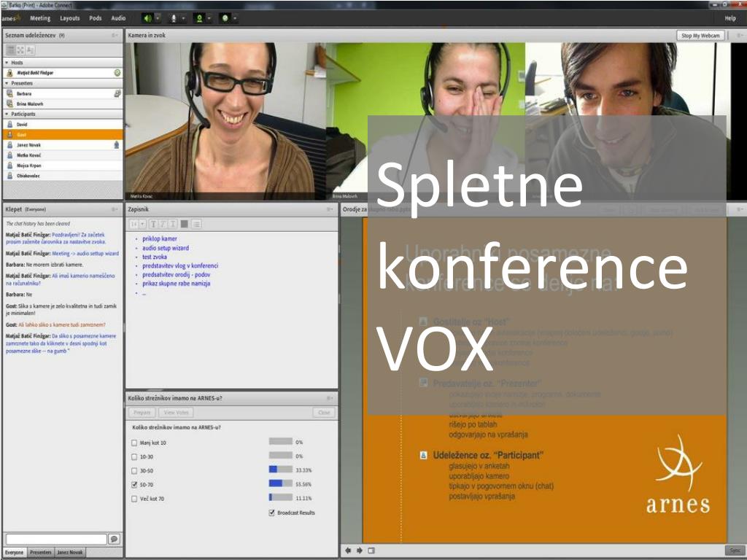Open the status options dropdown arrow
Screen dimensions: 747x560
pos(235,18)
